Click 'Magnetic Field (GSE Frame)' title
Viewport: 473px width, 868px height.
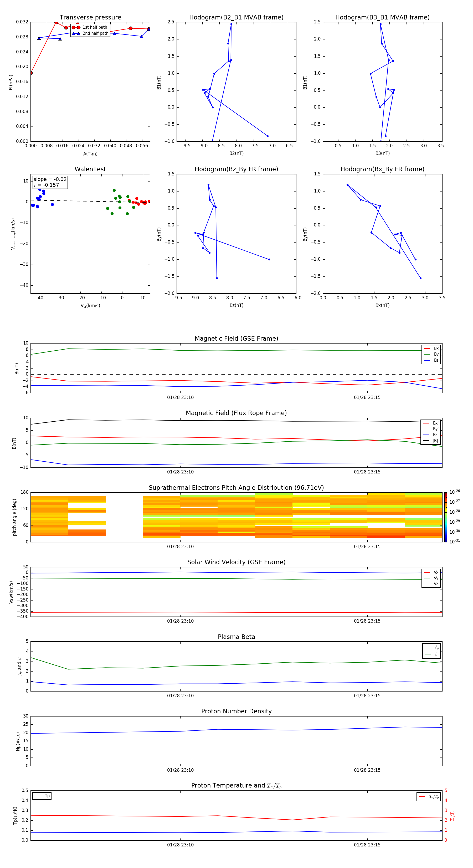tap(236, 339)
